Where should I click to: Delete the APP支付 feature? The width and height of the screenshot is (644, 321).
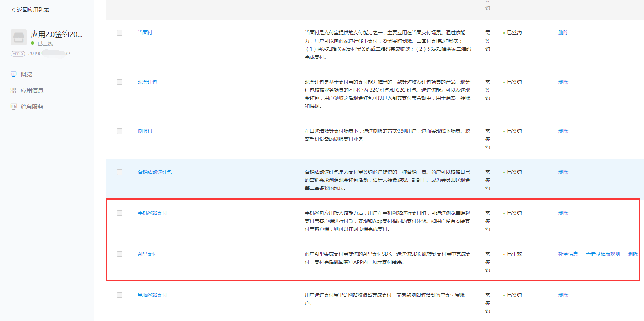633,254
